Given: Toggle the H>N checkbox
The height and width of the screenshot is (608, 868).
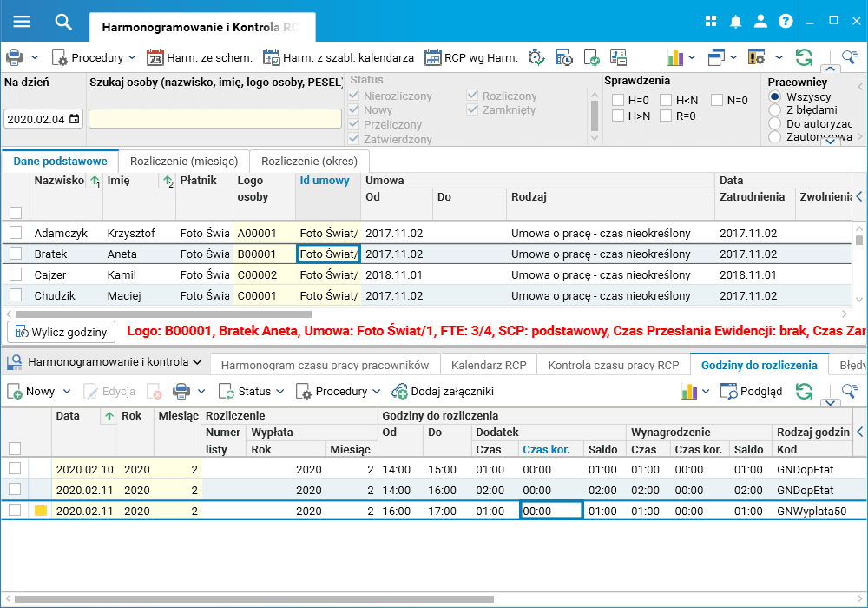Looking at the screenshot, I should [x=618, y=116].
